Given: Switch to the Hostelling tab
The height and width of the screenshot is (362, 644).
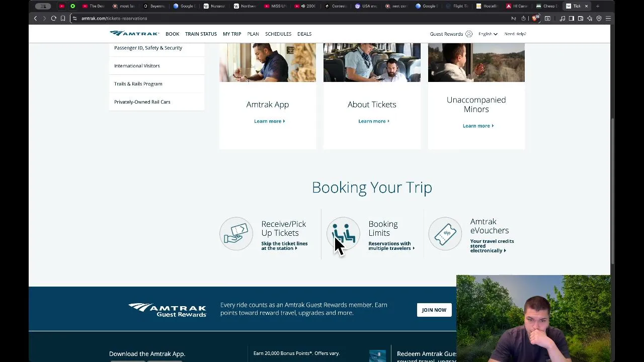Looking at the screenshot, I should pyautogui.click(x=487, y=6).
